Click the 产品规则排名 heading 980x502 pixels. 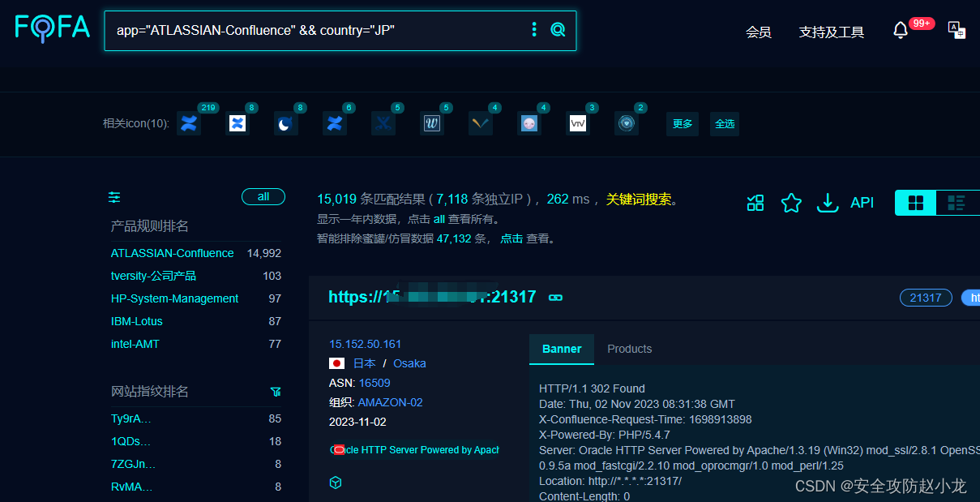click(x=149, y=226)
